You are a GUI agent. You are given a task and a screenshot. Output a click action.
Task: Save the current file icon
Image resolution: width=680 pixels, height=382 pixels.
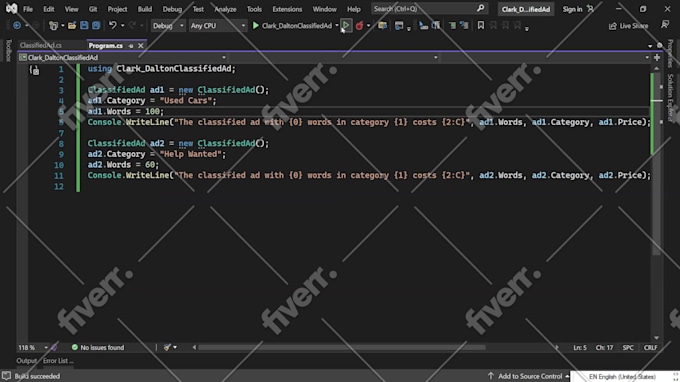[x=84, y=26]
